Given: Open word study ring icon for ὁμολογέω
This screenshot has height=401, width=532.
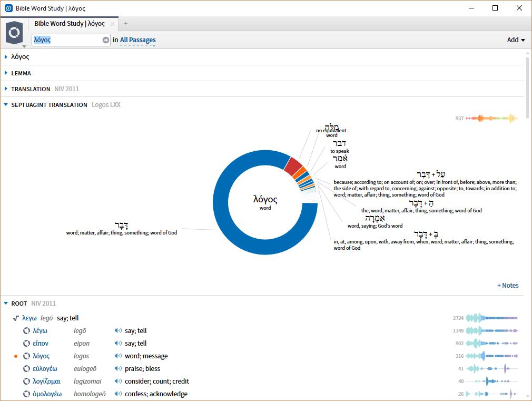Looking at the screenshot, I should coord(26,394).
